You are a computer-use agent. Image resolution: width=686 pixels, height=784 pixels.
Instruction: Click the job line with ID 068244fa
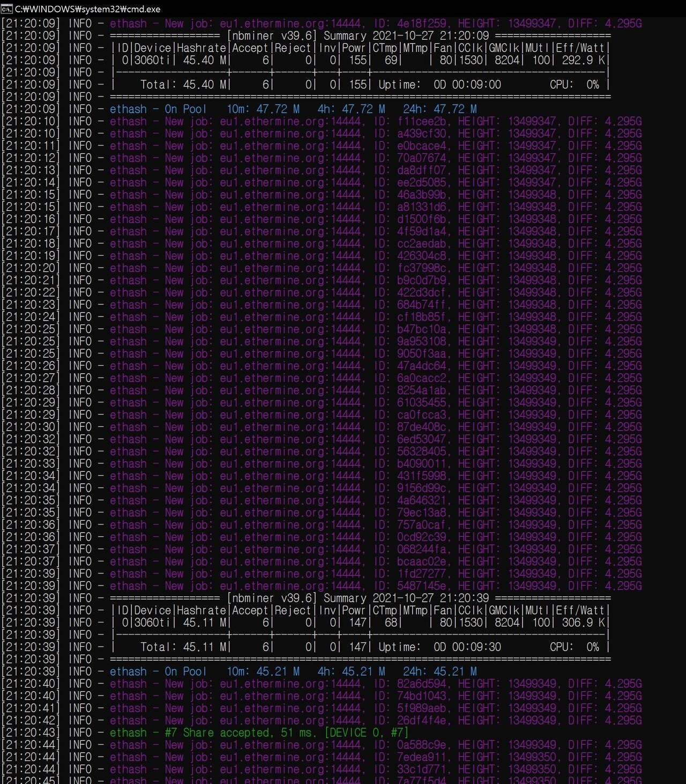tap(322, 550)
